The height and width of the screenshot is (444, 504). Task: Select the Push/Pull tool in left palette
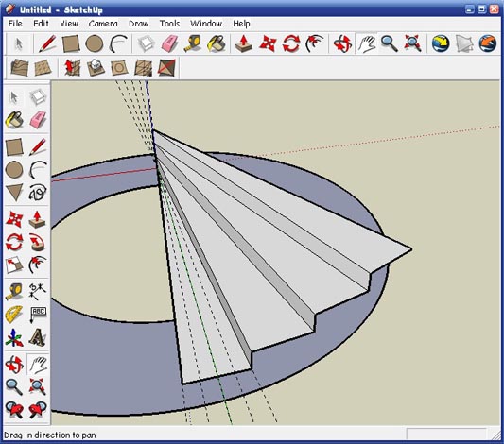point(38,219)
